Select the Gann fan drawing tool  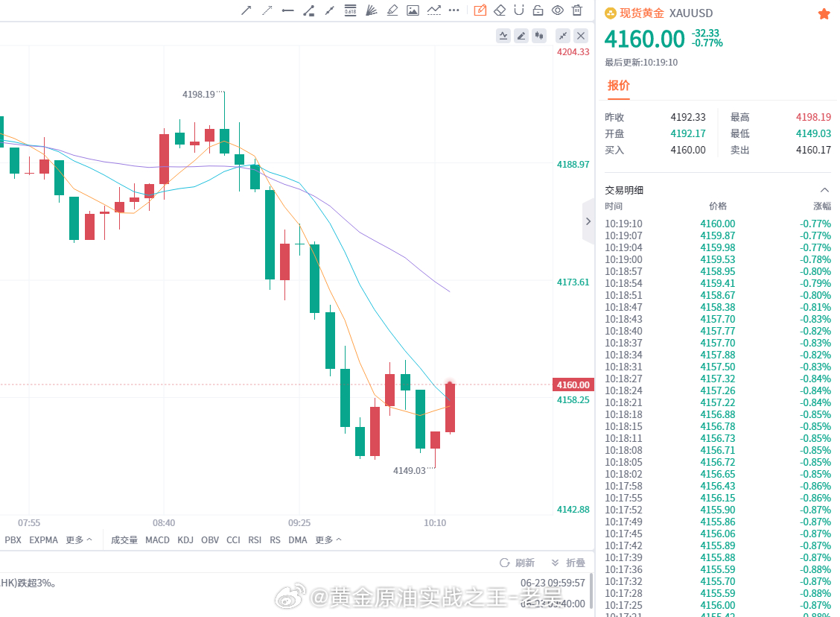[x=372, y=10]
